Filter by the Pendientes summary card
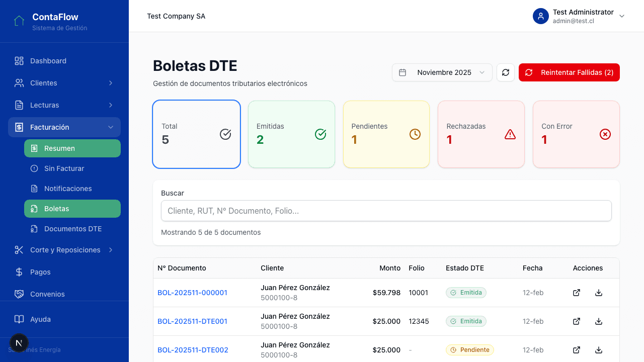 (386, 134)
